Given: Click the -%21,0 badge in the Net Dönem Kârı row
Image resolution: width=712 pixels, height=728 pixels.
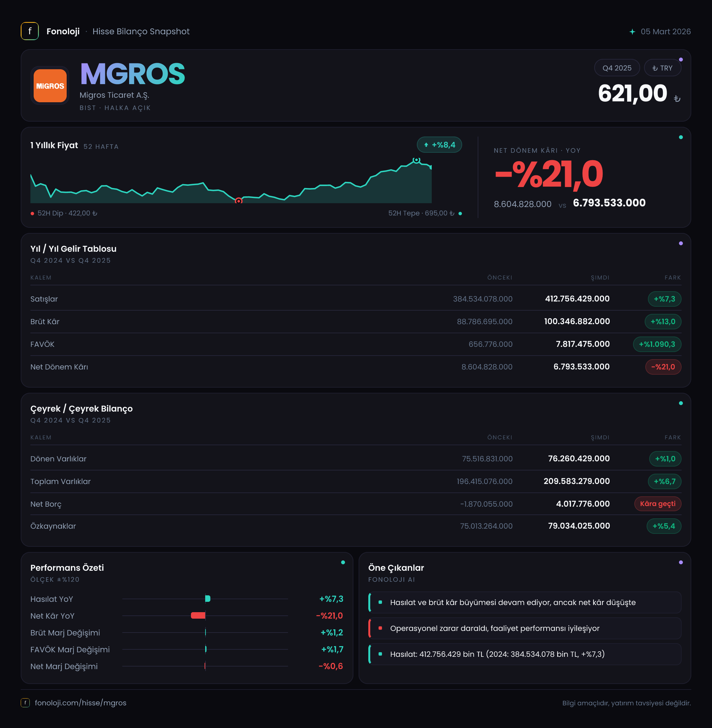Looking at the screenshot, I should tap(663, 367).
